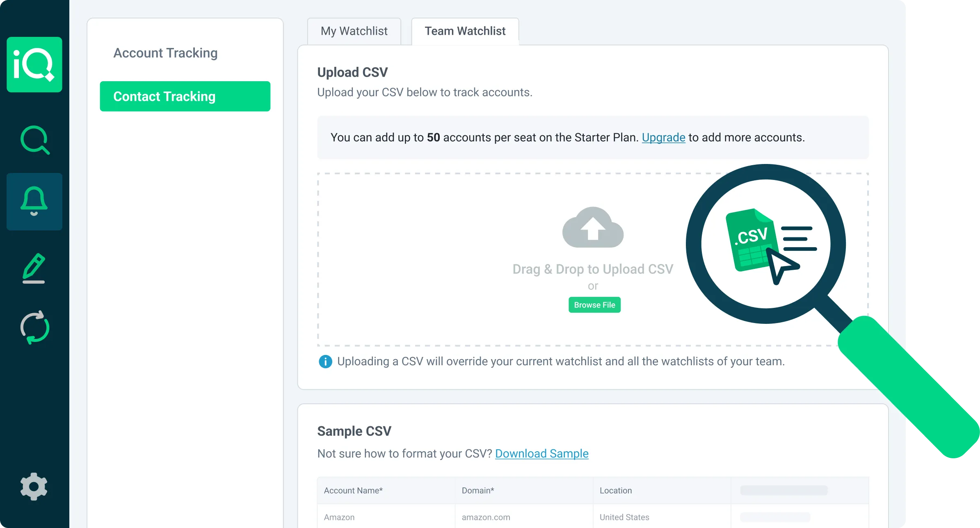The height and width of the screenshot is (528, 980).
Task: Click the blue info icon beside the override notice
Action: click(x=325, y=362)
